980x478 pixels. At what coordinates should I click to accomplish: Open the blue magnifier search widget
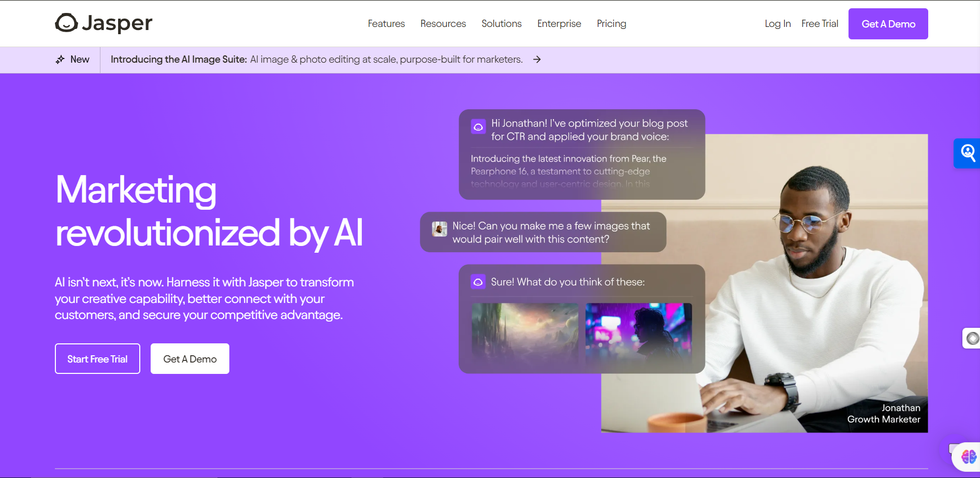pos(968,153)
